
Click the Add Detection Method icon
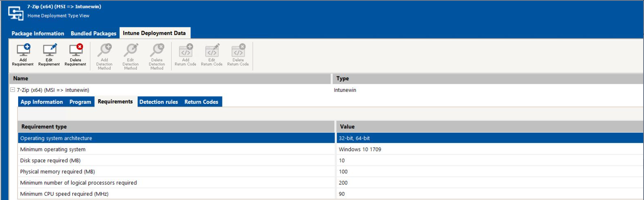point(104,51)
